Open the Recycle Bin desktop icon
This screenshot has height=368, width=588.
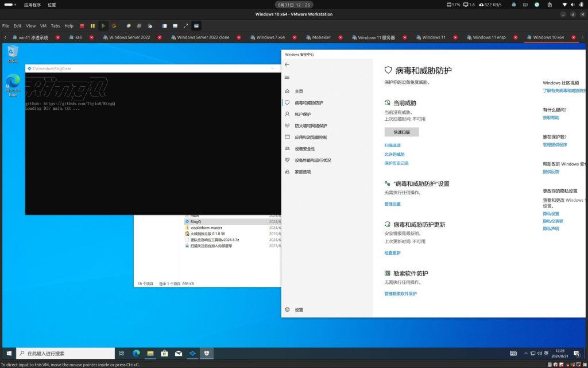tap(13, 53)
